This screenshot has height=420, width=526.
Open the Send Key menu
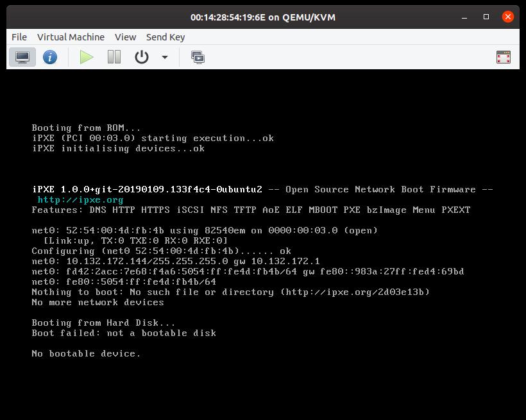(165, 37)
